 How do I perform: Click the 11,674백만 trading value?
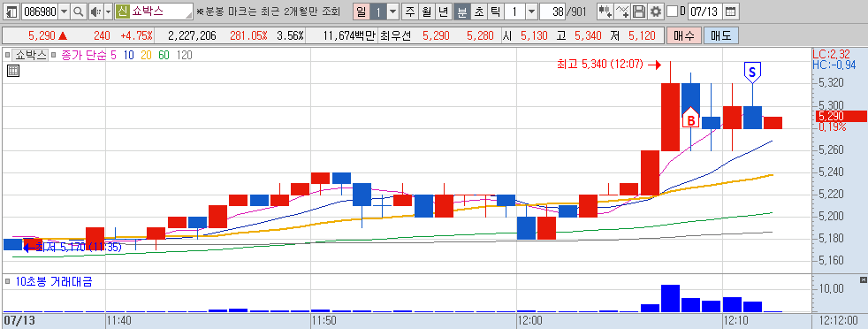pyautogui.click(x=349, y=36)
